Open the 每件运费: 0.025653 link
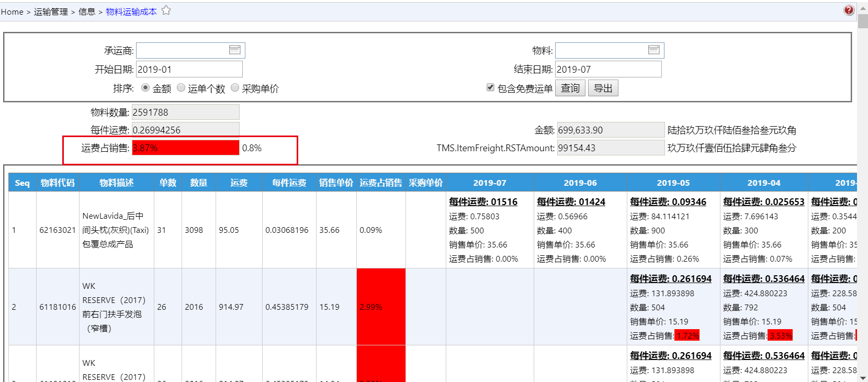Image resolution: width=868 pixels, height=382 pixels. 764,201
